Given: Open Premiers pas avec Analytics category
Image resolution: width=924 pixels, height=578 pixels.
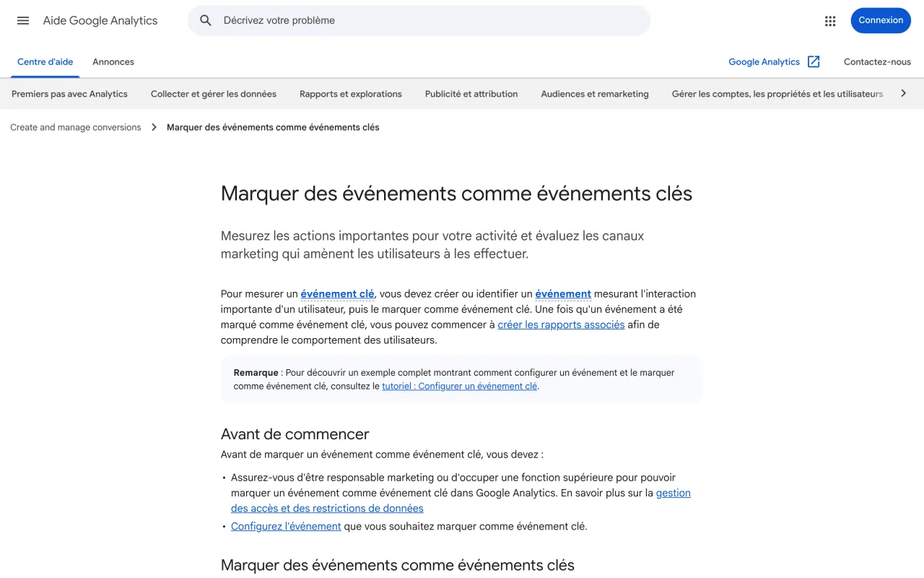Looking at the screenshot, I should pos(69,94).
